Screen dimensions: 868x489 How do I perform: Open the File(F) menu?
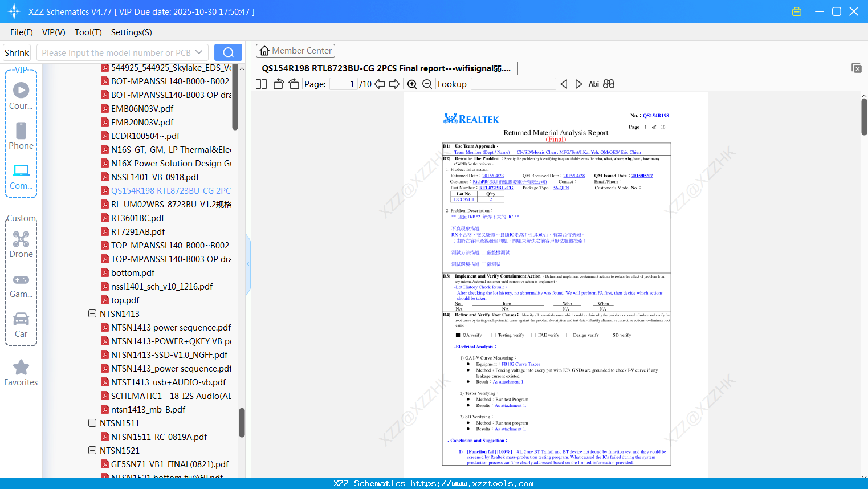point(22,32)
